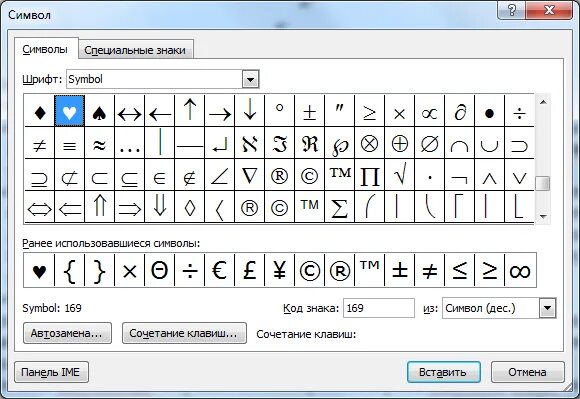Select the recently used yen ¥ symbol

click(280, 270)
